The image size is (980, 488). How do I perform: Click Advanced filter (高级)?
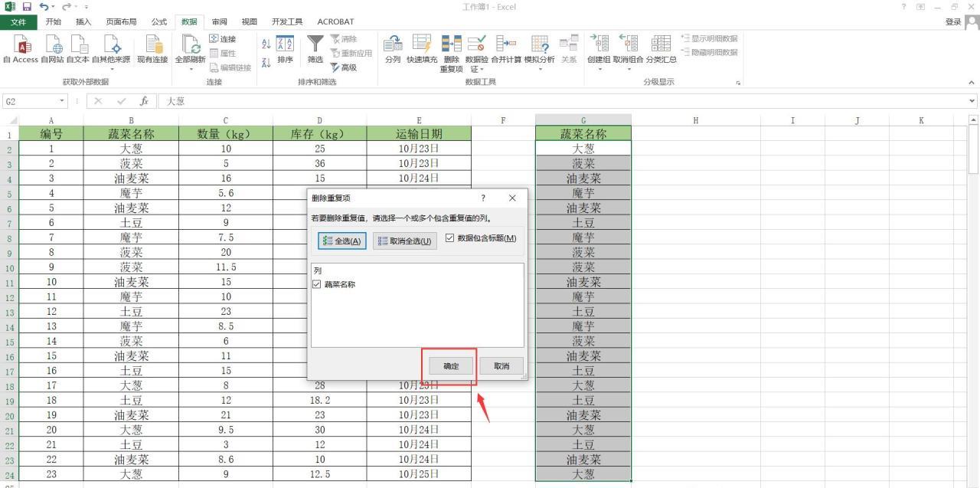point(344,67)
